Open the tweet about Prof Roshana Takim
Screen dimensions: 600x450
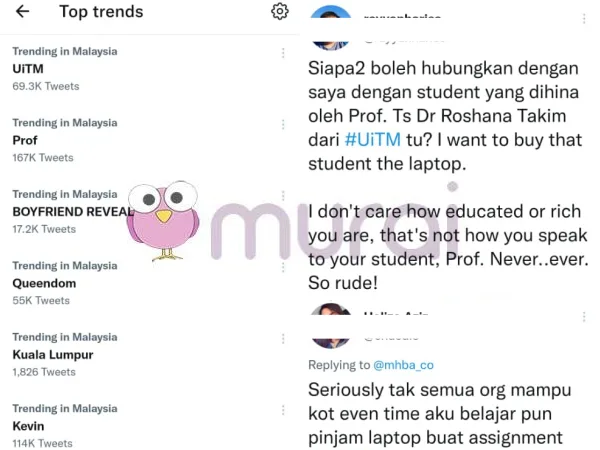point(448,175)
